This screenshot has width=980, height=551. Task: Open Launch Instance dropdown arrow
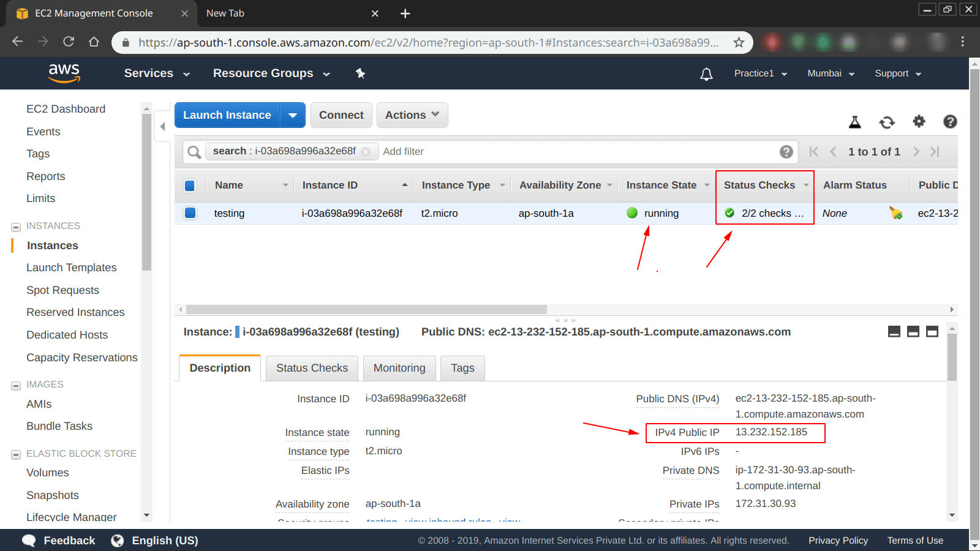293,115
